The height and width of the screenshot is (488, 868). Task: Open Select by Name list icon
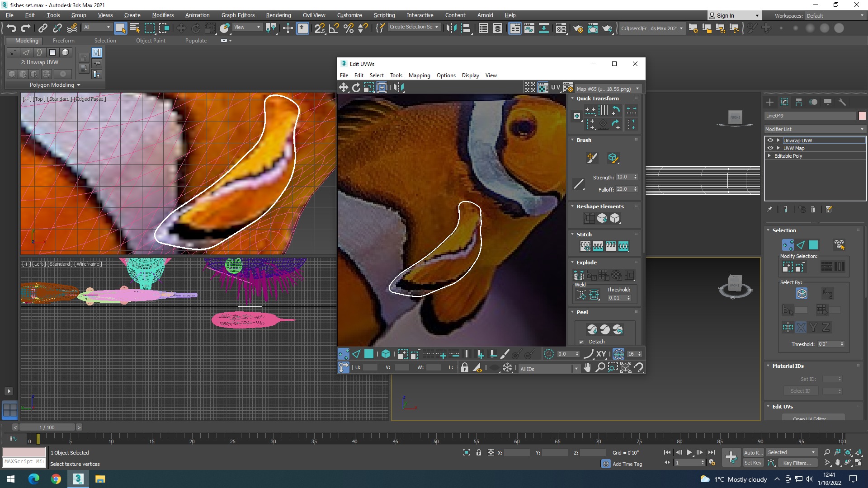(135, 28)
